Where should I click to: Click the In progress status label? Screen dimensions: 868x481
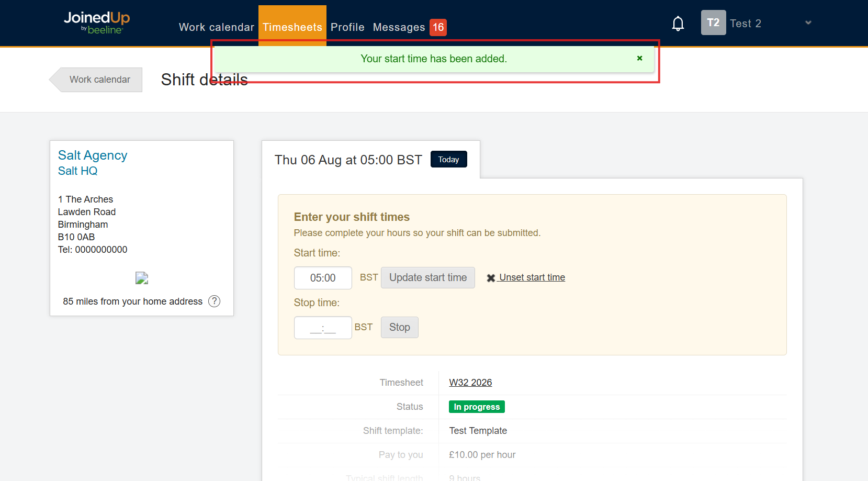(477, 407)
